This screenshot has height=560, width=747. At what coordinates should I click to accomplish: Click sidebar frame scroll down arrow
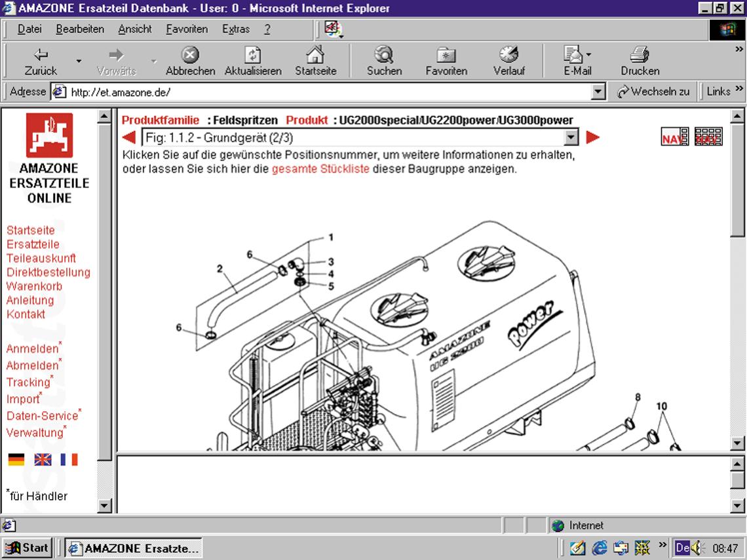tap(104, 505)
